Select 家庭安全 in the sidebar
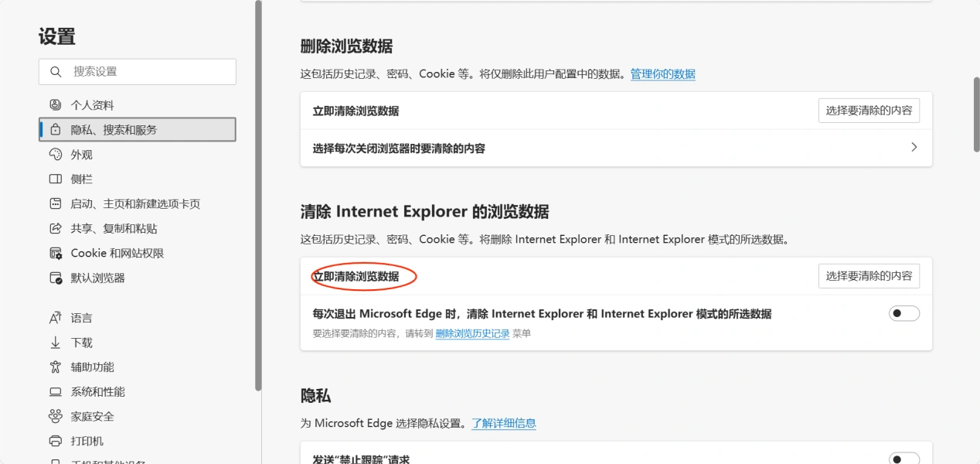 [54, 416]
